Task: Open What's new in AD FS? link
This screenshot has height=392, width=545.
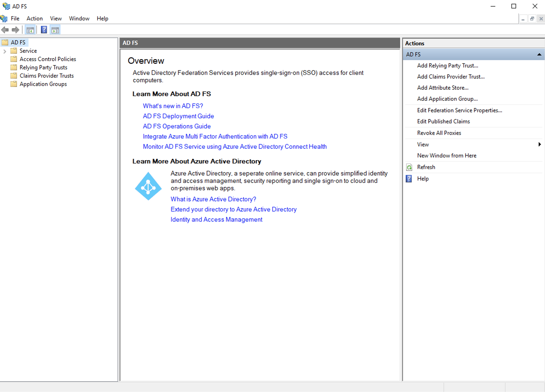Action: (x=173, y=106)
